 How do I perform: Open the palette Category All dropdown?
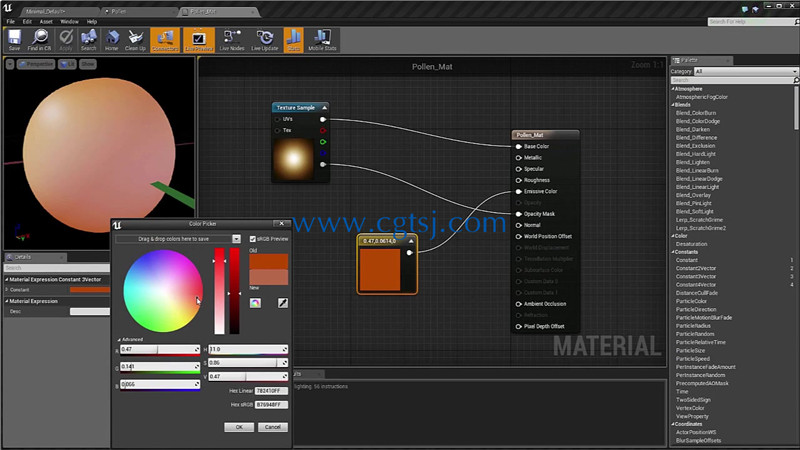(745, 71)
